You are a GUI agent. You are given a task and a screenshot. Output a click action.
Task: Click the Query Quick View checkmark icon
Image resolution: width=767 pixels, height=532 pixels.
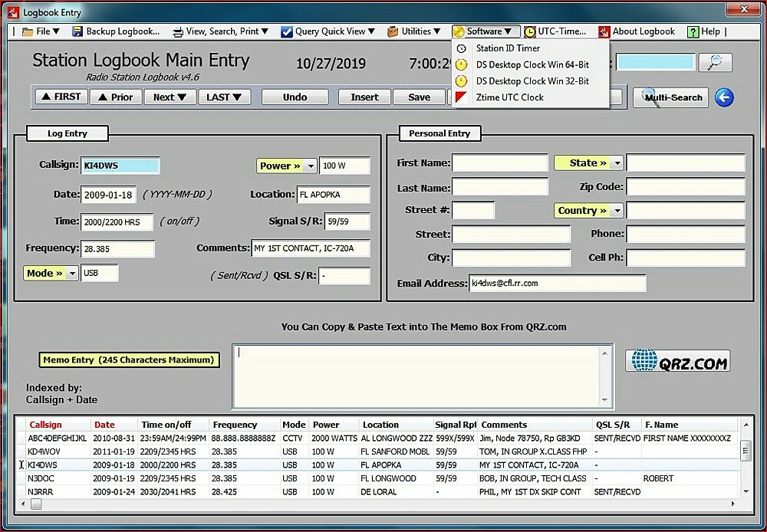pyautogui.click(x=285, y=31)
